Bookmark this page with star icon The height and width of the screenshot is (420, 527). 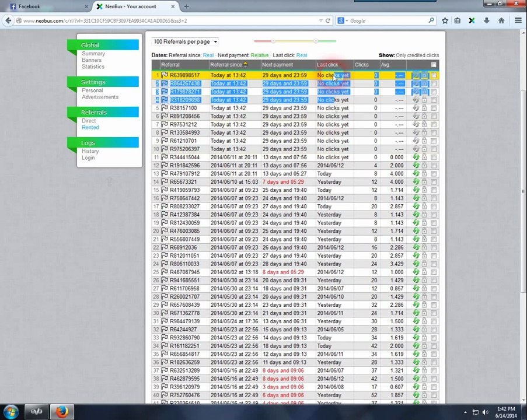coord(445,20)
